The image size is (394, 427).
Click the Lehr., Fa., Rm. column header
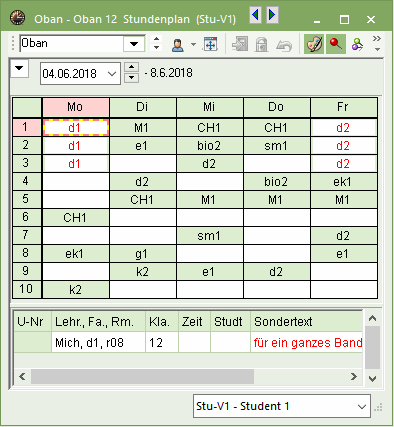pyautogui.click(x=98, y=322)
